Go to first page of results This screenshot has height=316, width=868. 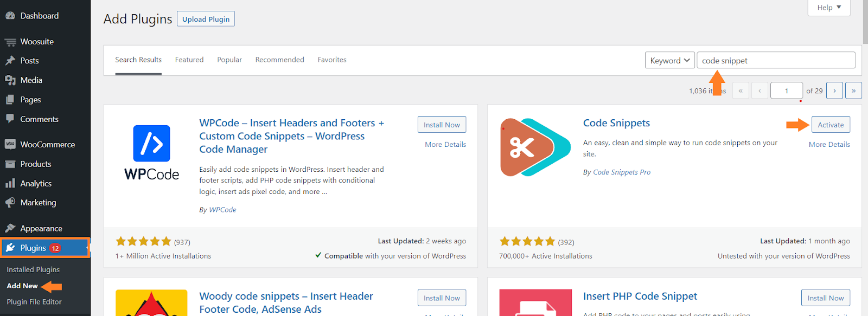[x=741, y=91]
